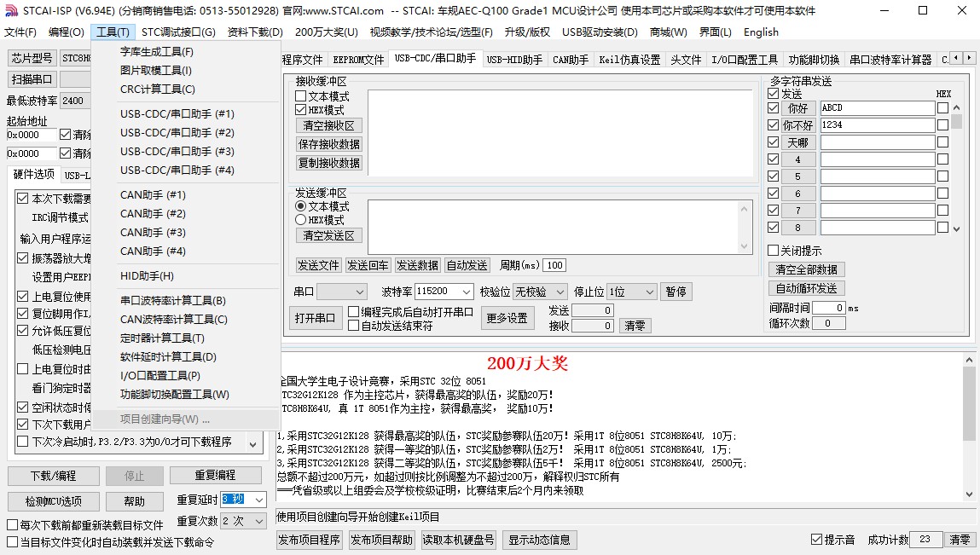Click the send buffer scrollbar down arrow

pyautogui.click(x=744, y=246)
